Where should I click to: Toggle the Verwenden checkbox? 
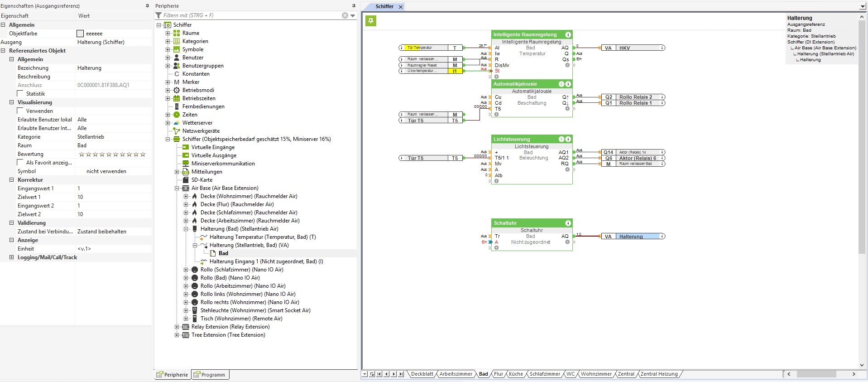click(x=20, y=111)
